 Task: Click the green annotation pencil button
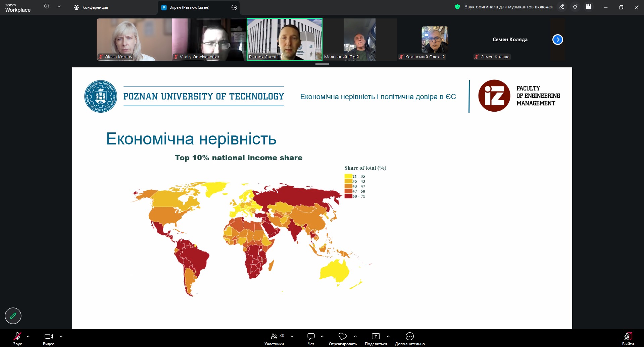[13, 316]
